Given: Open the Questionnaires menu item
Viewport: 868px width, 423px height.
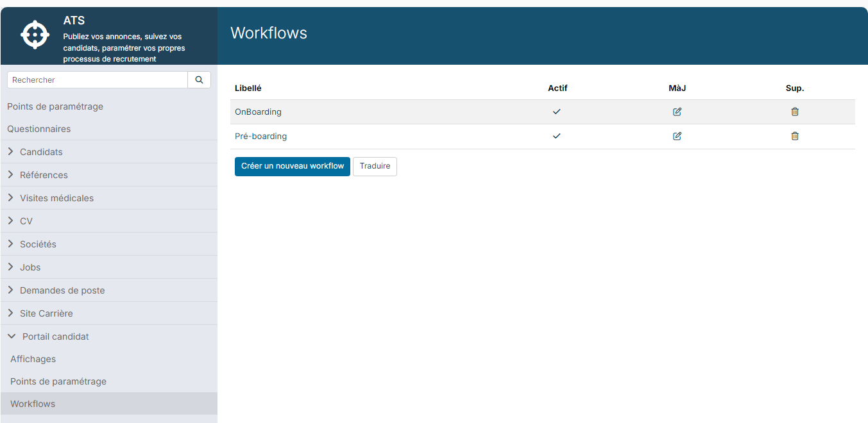Looking at the screenshot, I should tap(39, 129).
